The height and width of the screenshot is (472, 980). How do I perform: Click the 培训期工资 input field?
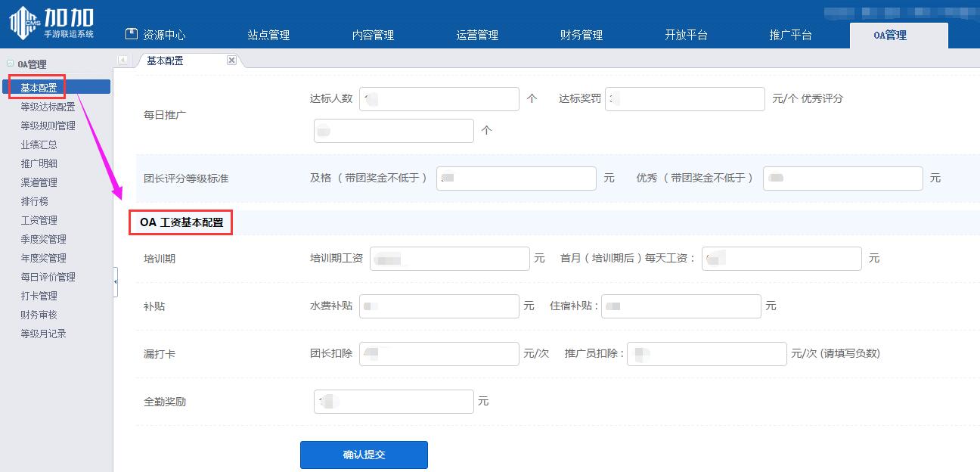(450, 259)
